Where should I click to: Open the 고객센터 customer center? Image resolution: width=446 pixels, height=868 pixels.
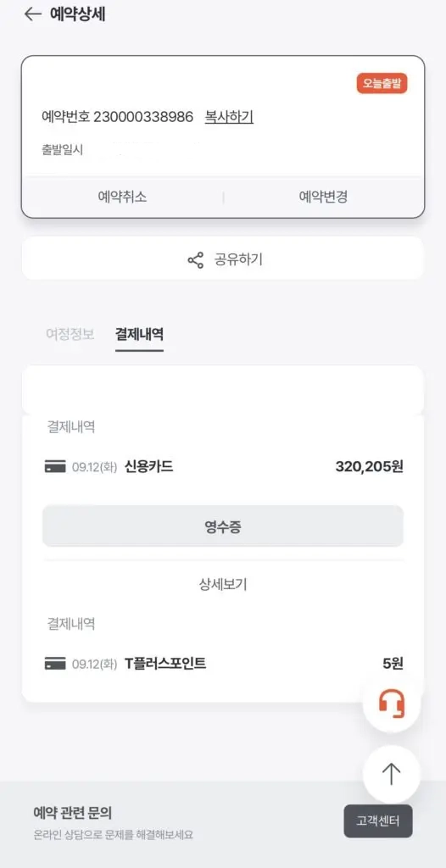378,821
